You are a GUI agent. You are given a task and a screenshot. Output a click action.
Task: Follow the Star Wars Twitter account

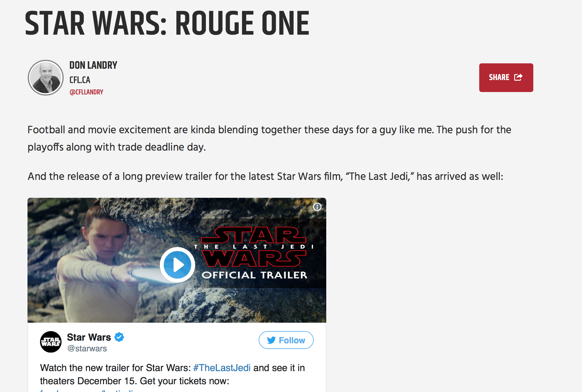286,340
